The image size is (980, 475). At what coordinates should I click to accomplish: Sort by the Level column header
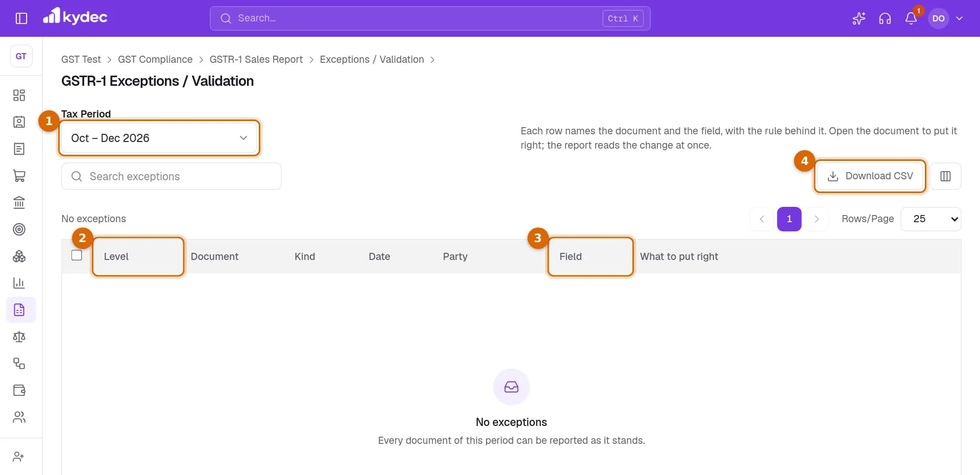(x=116, y=256)
